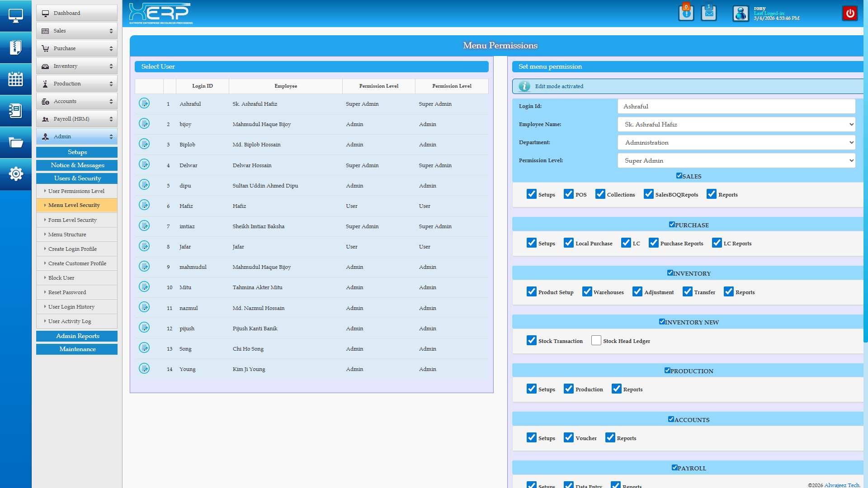Open the Employee Name dropdown
Viewport: 868px width, 488px height.
point(736,124)
